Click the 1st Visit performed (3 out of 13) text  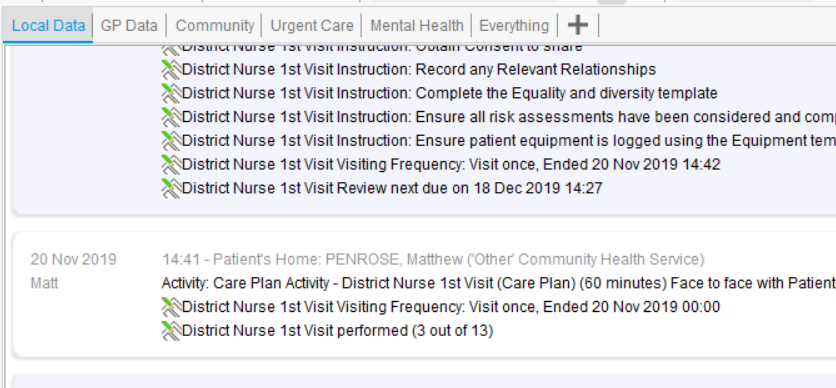pos(337,331)
